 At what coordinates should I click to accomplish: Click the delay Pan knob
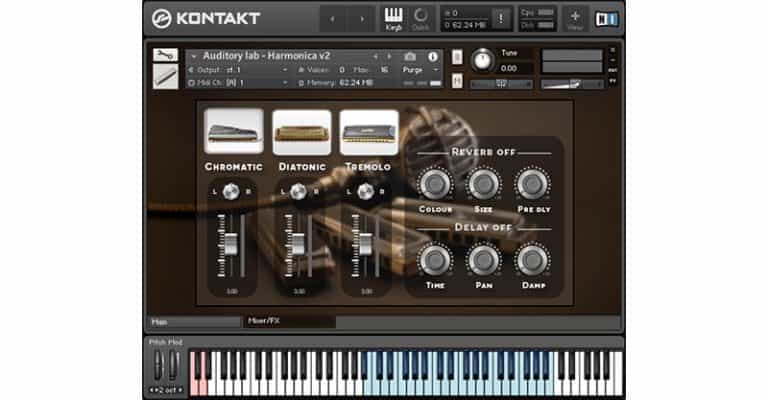483,259
